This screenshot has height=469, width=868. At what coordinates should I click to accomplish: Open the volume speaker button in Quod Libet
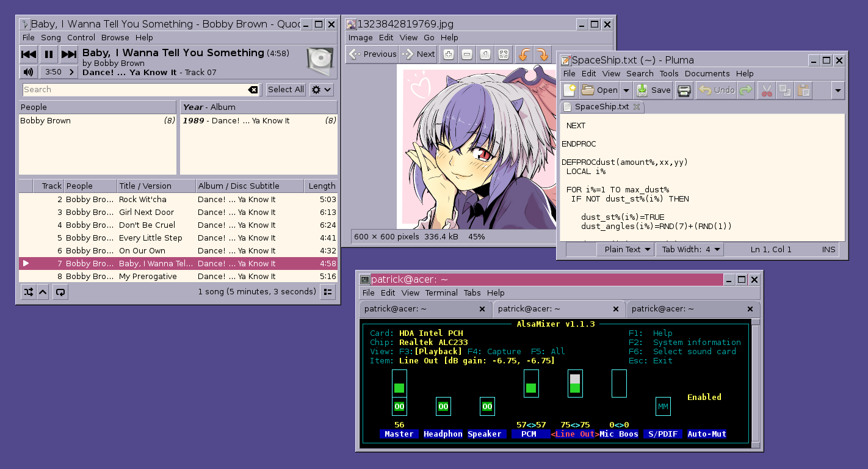tap(28, 72)
